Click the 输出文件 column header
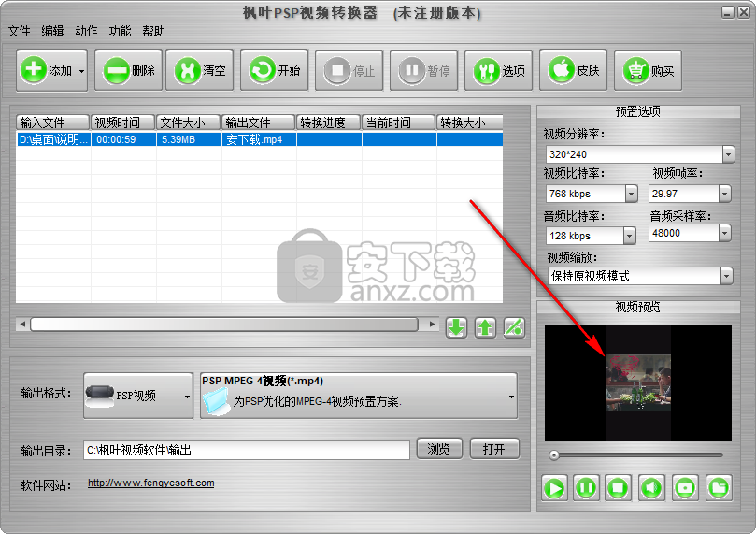The image size is (756, 534). coord(259,123)
